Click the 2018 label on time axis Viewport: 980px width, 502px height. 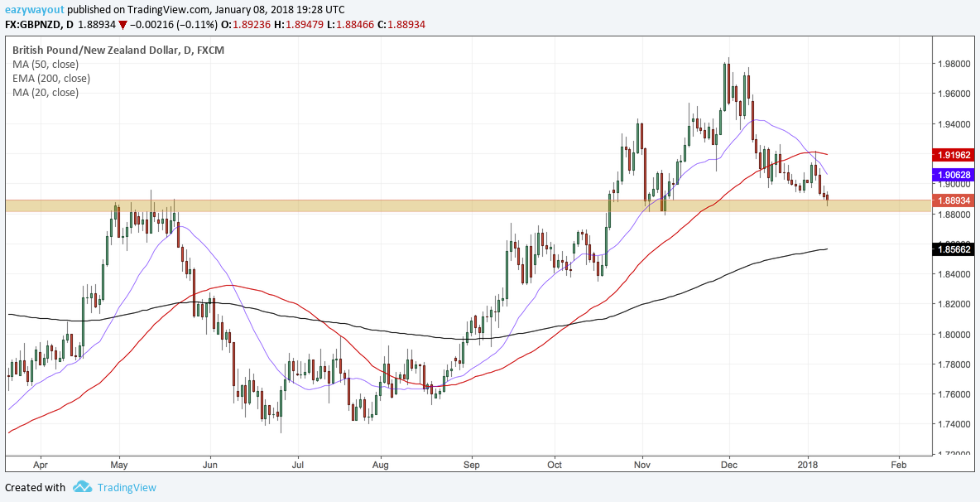[808, 466]
